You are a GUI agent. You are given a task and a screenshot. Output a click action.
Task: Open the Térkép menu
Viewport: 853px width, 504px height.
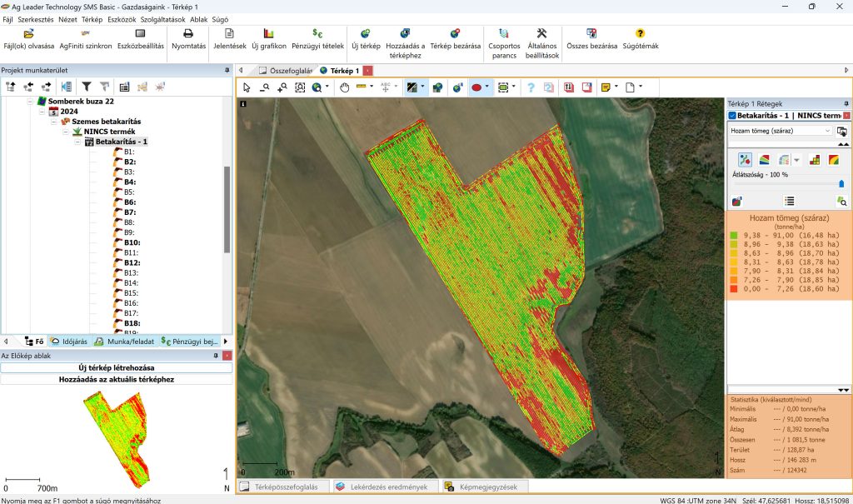92,18
